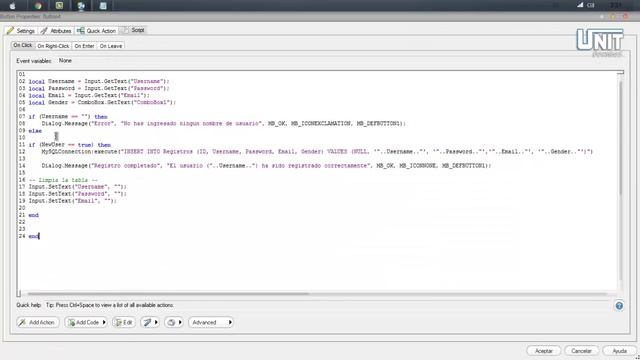Open the Attributes tab
Image resolution: width=640 pixels, height=360 pixels.
coord(56,31)
